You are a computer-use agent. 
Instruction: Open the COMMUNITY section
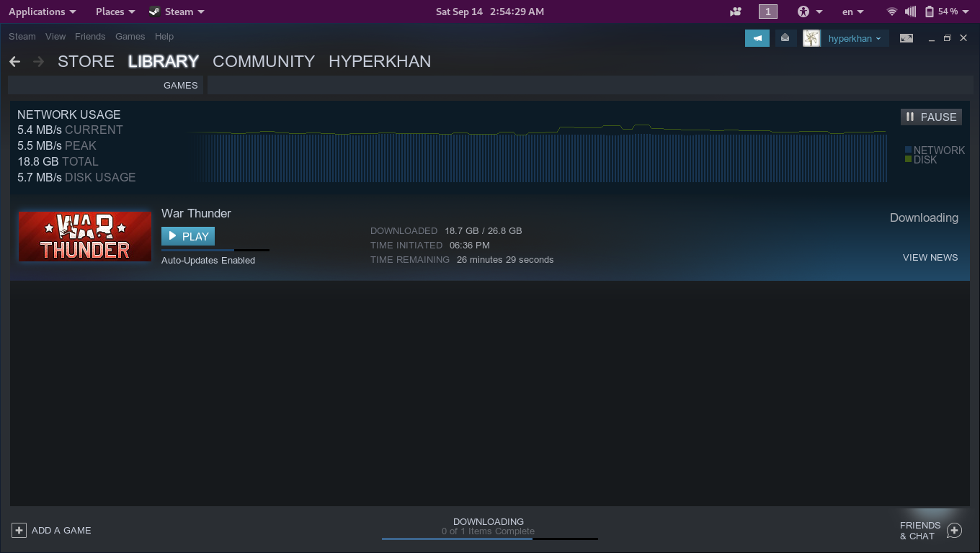[x=264, y=61]
